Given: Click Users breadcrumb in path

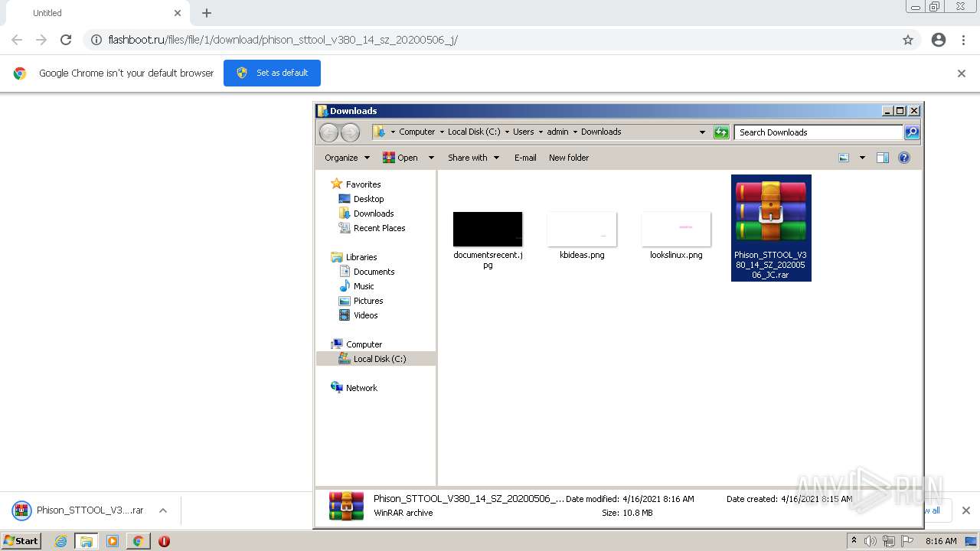Looking at the screenshot, I should (x=524, y=132).
